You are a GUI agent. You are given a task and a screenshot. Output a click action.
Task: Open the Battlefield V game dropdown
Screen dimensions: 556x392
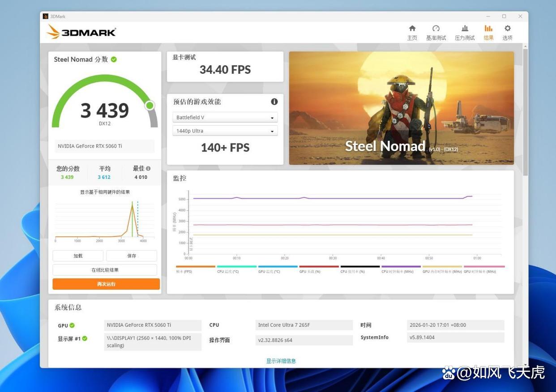(x=225, y=117)
